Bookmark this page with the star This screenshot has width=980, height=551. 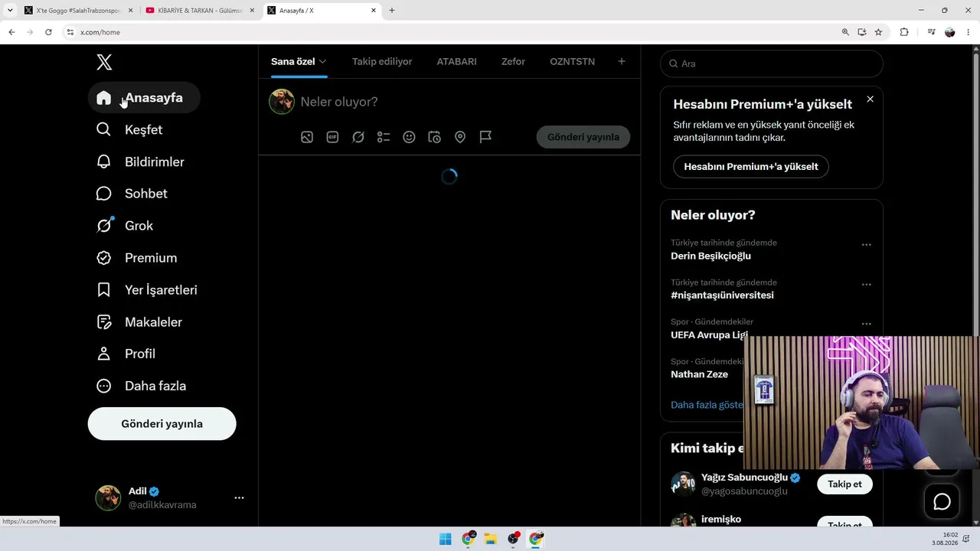coord(878,32)
